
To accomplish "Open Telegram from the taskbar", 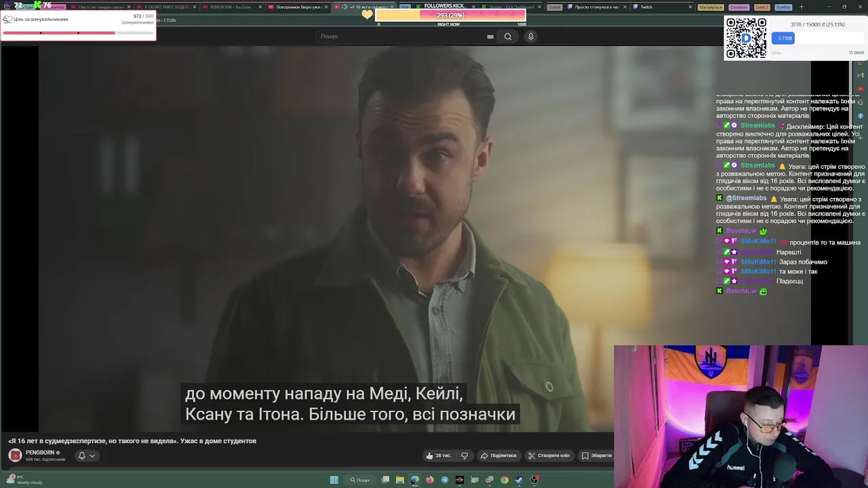I will point(445,480).
